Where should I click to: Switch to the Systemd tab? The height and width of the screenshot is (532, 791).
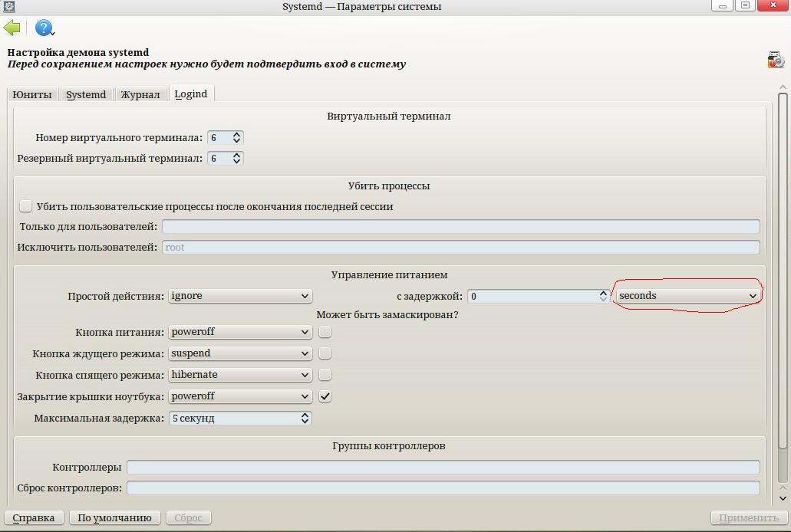tap(86, 94)
